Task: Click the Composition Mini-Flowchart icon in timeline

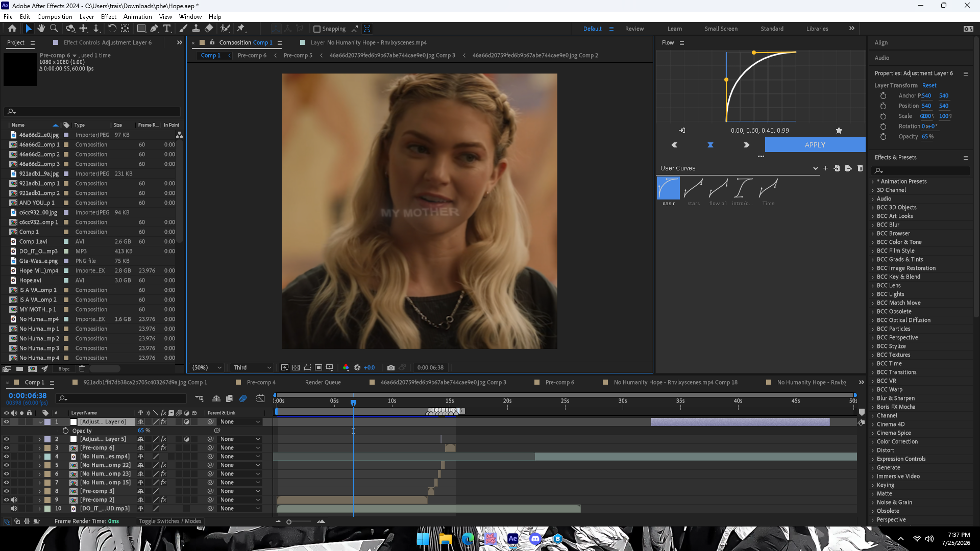Action: [x=199, y=398]
